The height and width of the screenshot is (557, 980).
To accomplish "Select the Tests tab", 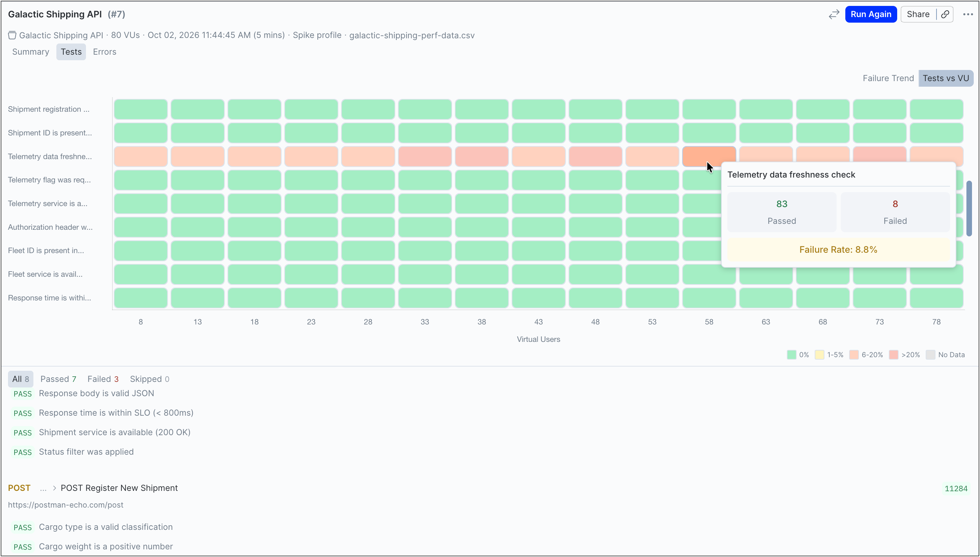I will click(x=71, y=52).
